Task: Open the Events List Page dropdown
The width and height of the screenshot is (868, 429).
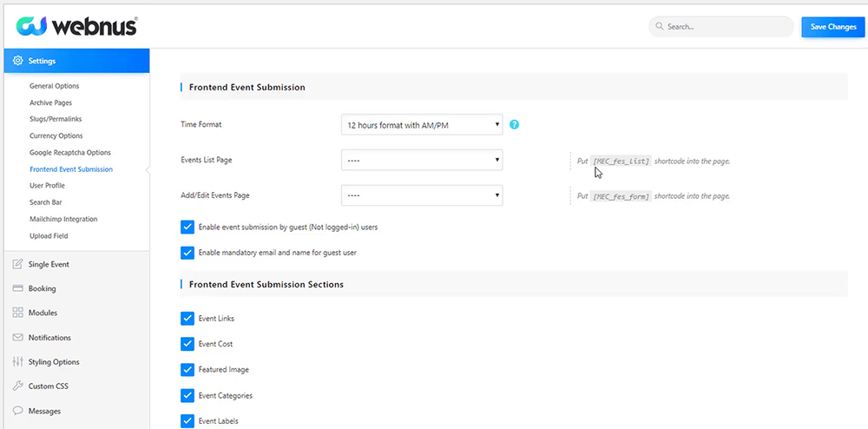Action: pos(422,160)
